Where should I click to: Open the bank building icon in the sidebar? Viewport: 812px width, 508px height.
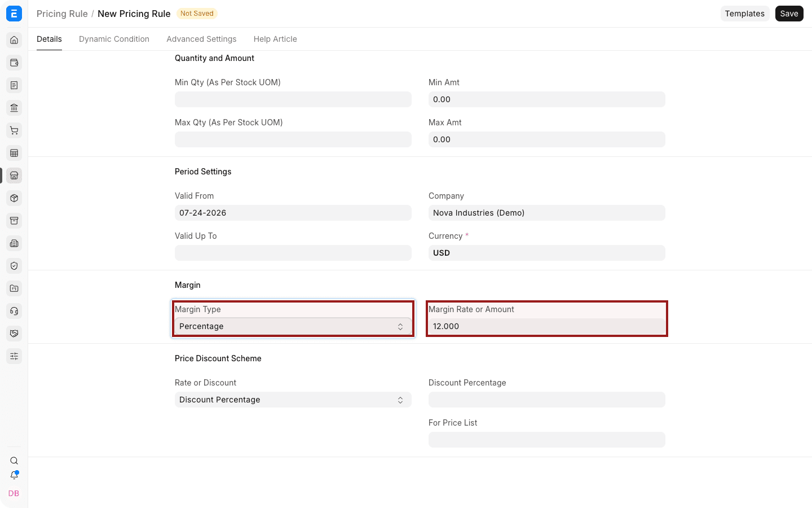(x=14, y=108)
